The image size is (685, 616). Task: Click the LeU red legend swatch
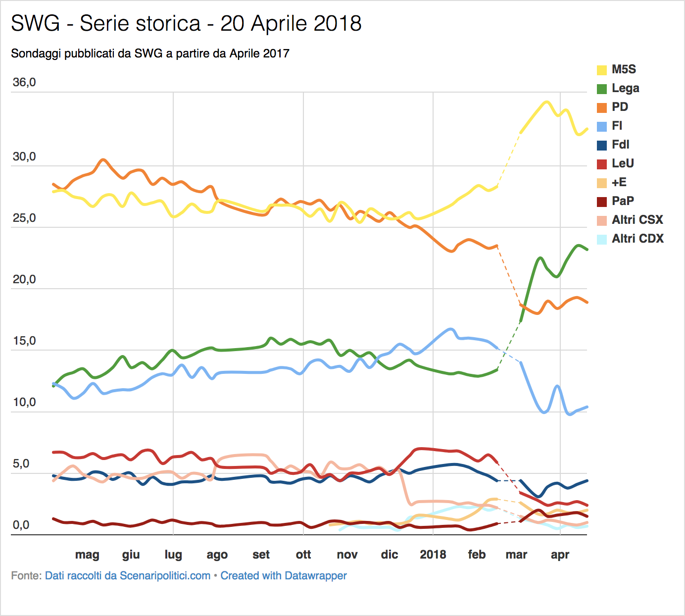click(x=602, y=164)
